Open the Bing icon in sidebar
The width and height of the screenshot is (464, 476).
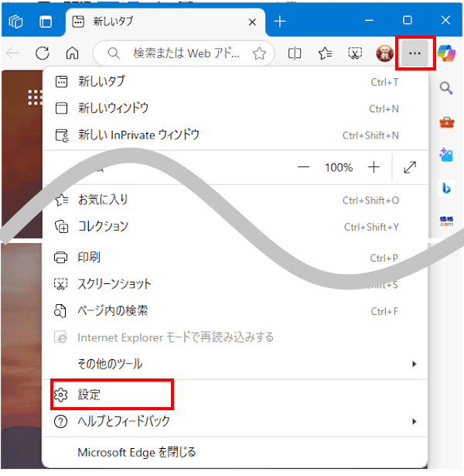pos(446,188)
